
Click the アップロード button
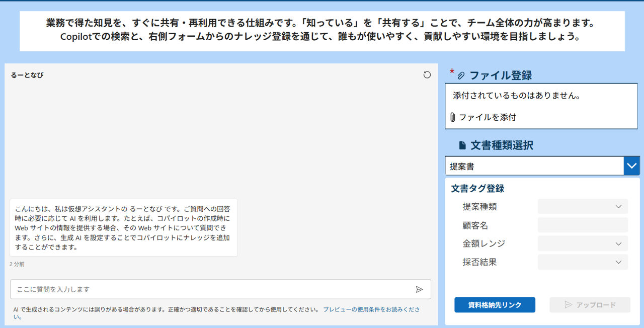[590, 305]
